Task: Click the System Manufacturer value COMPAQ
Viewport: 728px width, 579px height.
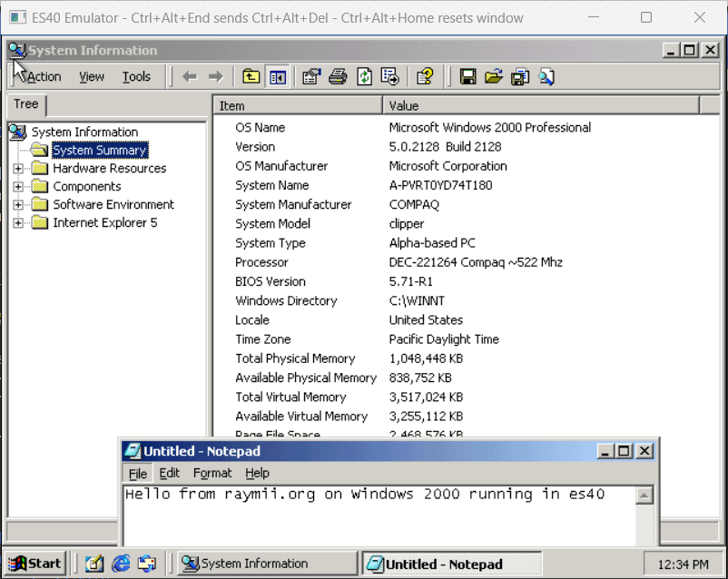Action: point(414,204)
